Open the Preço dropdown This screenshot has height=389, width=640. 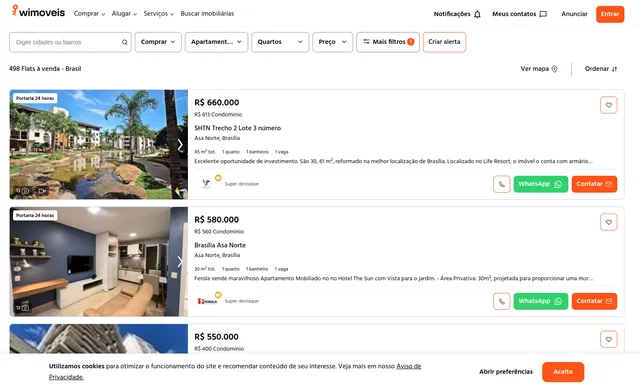(x=333, y=42)
